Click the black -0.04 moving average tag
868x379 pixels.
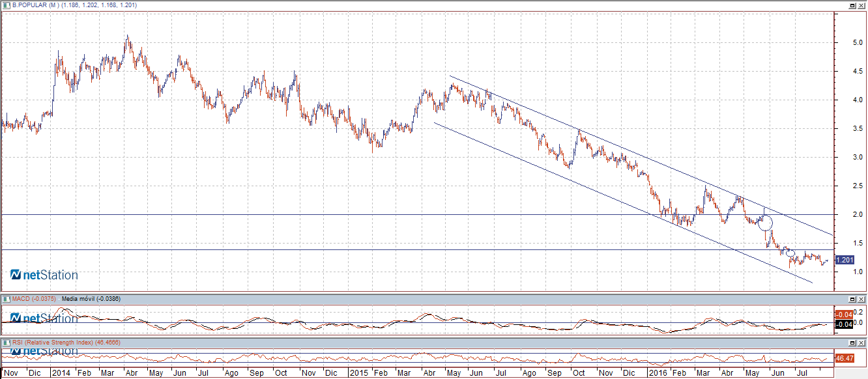pyautogui.click(x=845, y=324)
